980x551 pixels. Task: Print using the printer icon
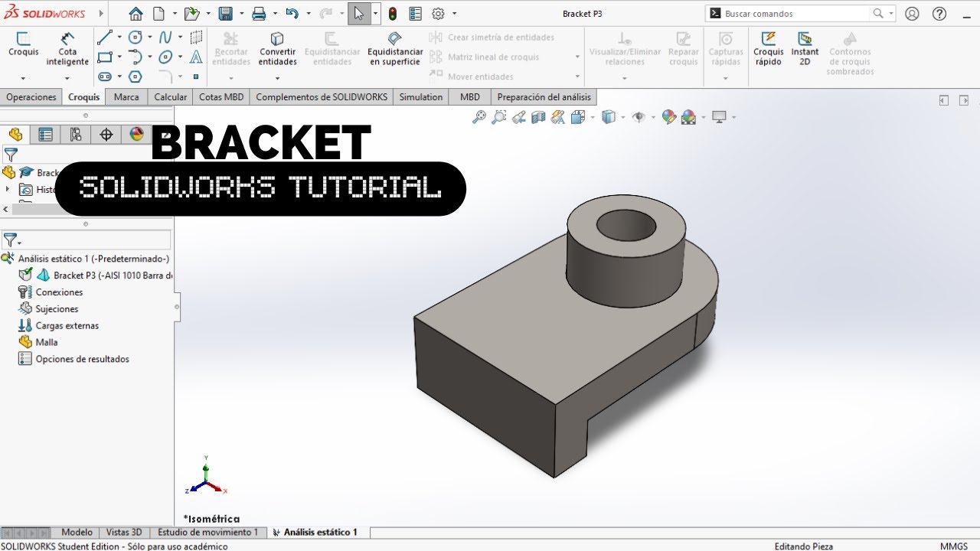259,13
